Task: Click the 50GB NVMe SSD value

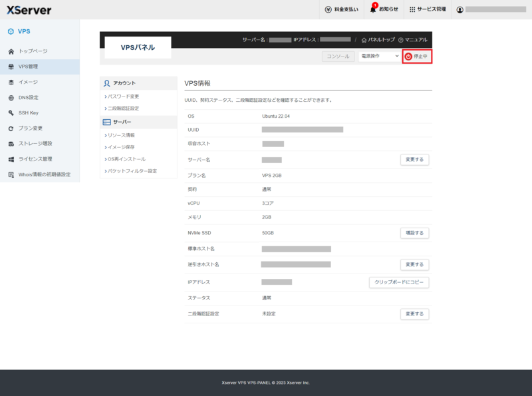Action: click(268, 233)
